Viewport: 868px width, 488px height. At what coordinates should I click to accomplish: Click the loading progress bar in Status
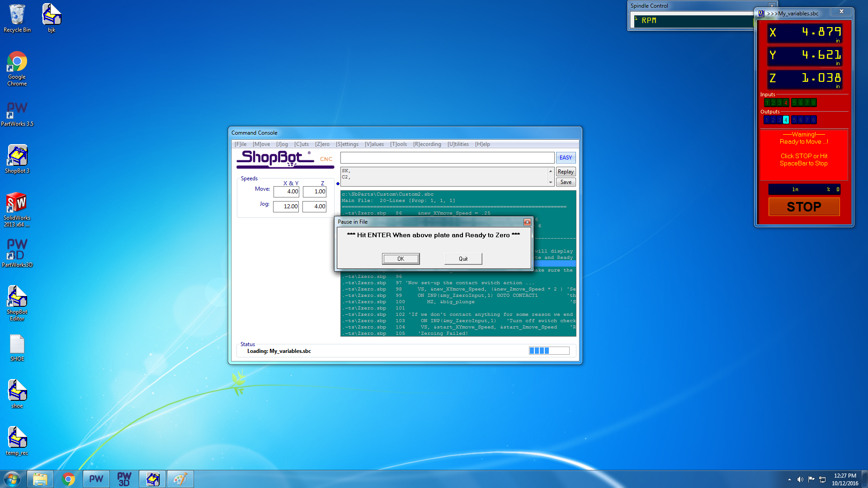(549, 351)
